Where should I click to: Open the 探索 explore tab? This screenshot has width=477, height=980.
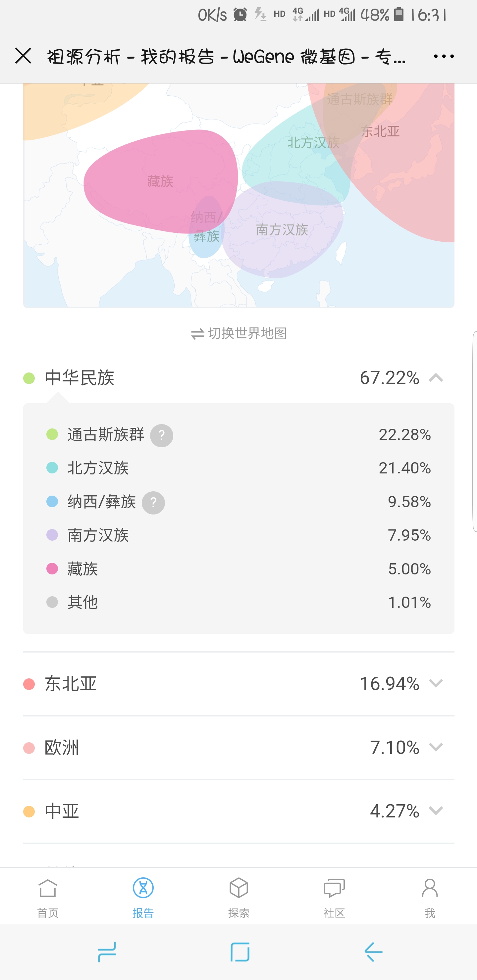pos(239,897)
